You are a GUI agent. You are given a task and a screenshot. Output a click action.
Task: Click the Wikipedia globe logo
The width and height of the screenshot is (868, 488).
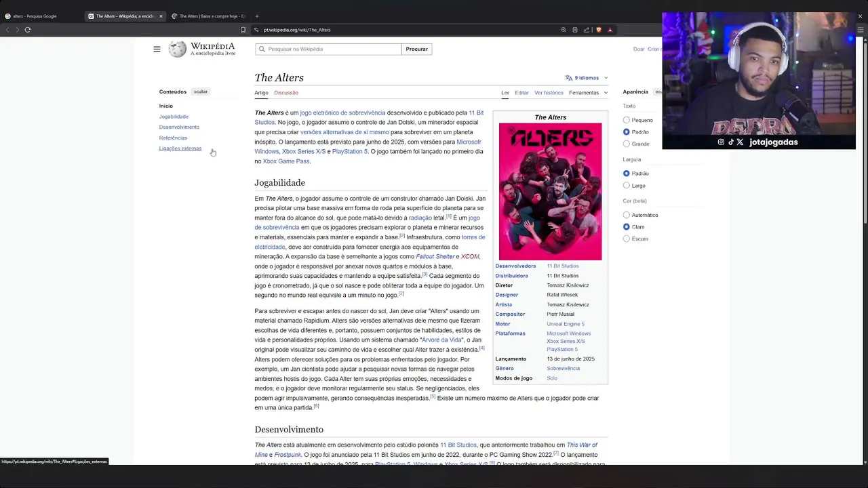(178, 49)
